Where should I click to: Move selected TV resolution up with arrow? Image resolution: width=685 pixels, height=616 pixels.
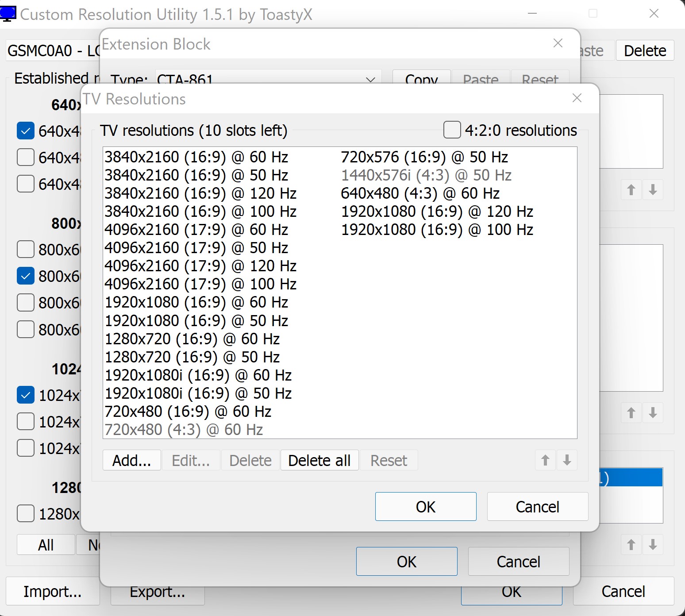tap(546, 460)
